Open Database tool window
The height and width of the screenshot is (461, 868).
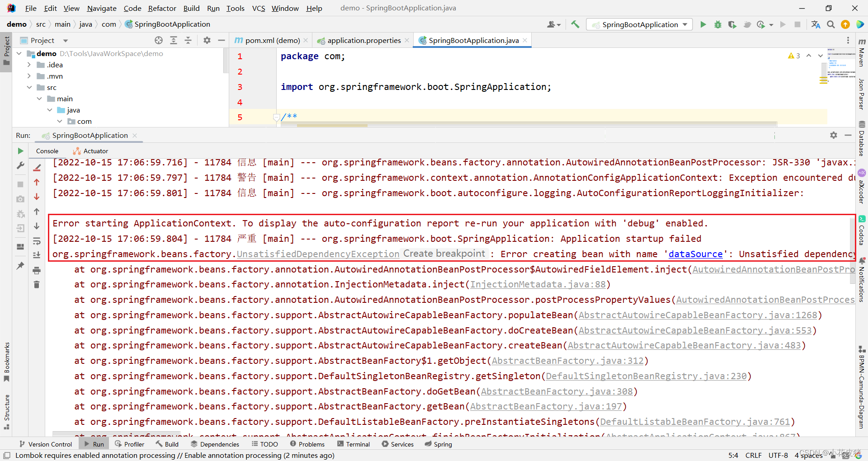[x=862, y=138]
